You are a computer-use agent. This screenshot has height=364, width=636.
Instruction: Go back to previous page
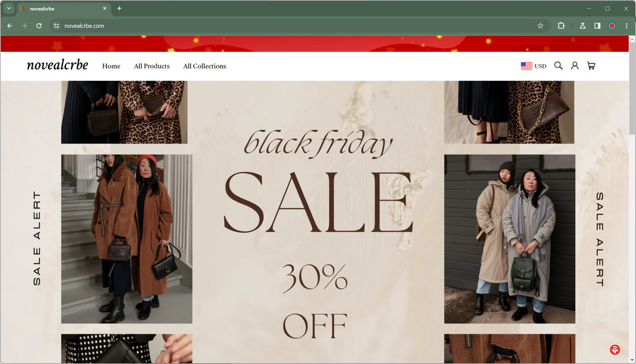(x=10, y=25)
